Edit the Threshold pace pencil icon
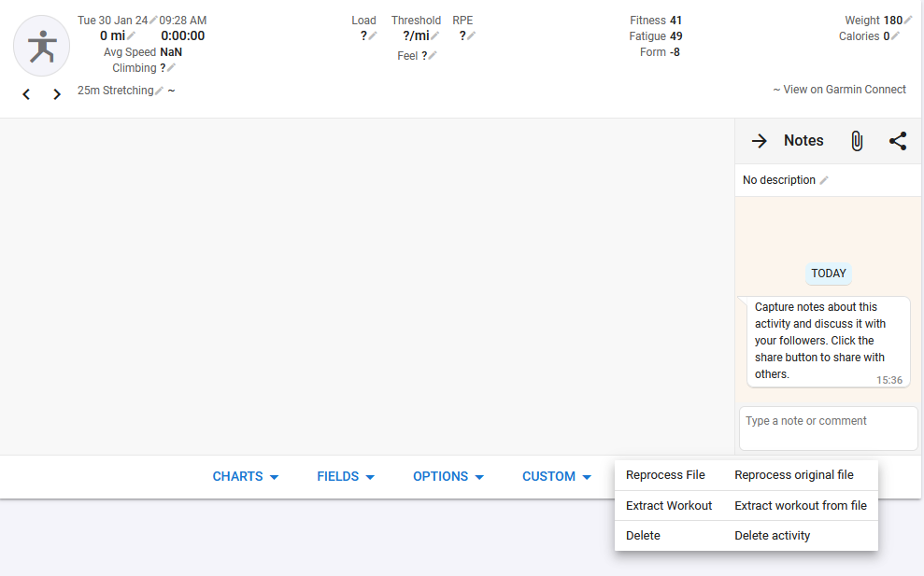Image resolution: width=924 pixels, height=576 pixels. [434, 35]
